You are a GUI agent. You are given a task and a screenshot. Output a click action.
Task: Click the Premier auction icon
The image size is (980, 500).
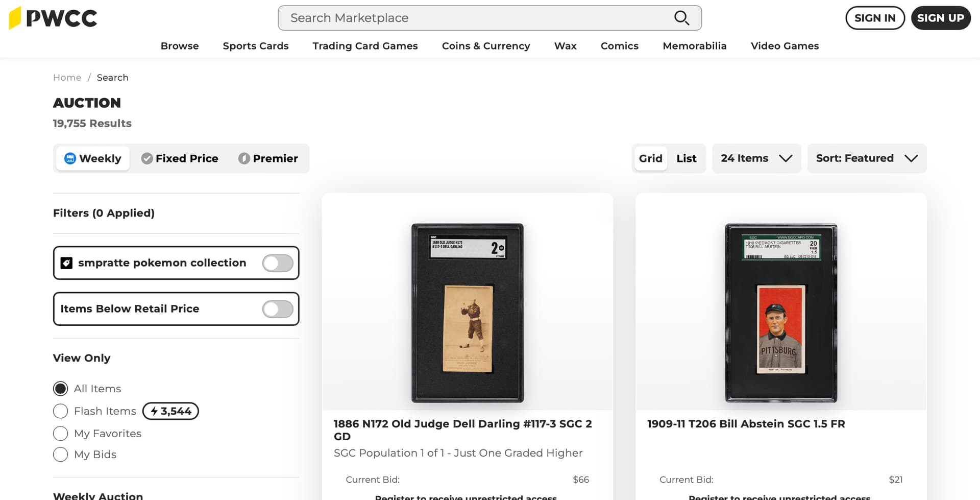(x=244, y=158)
